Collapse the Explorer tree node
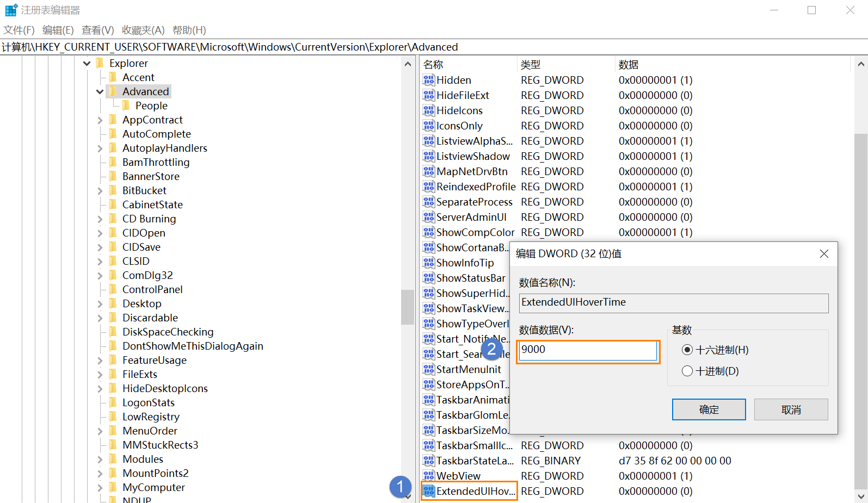Viewport: 868px width, 503px height. (x=87, y=64)
